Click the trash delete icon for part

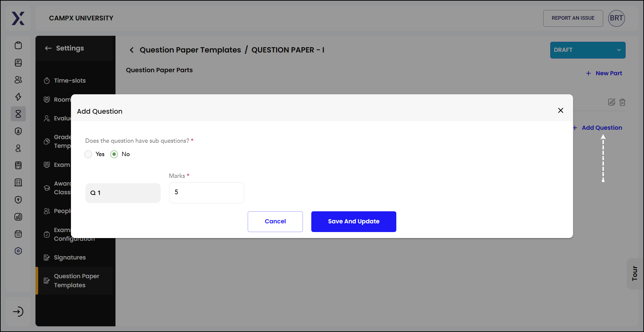622,102
